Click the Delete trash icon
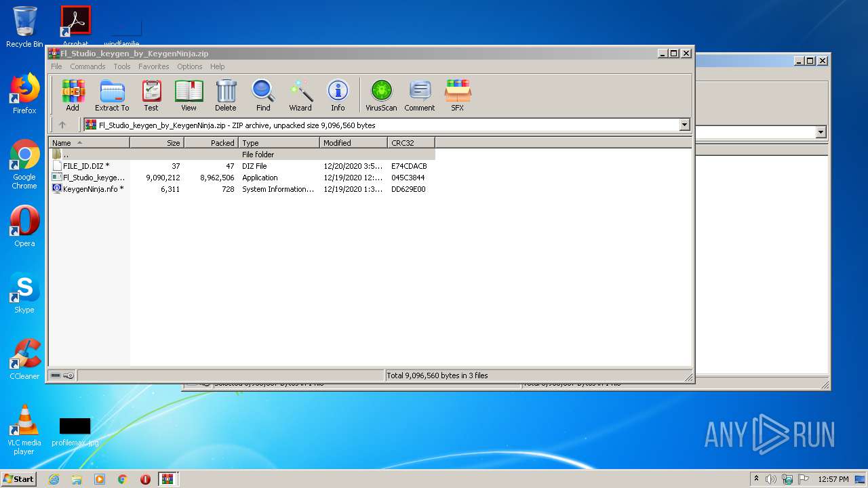The image size is (868, 488). (226, 96)
